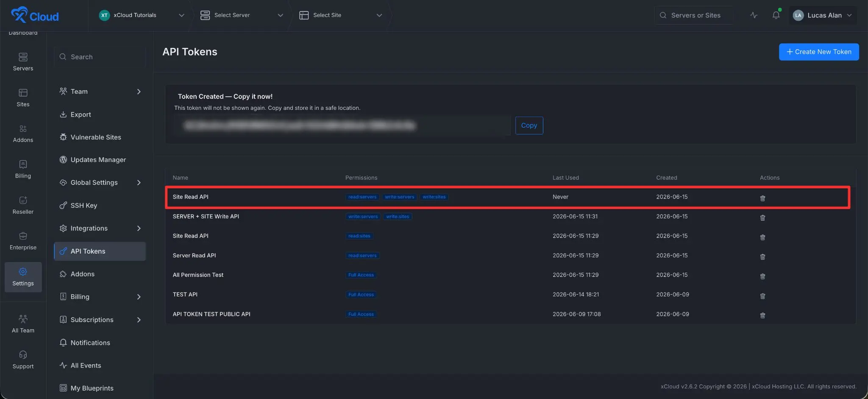Click Create New Token button

click(x=818, y=52)
